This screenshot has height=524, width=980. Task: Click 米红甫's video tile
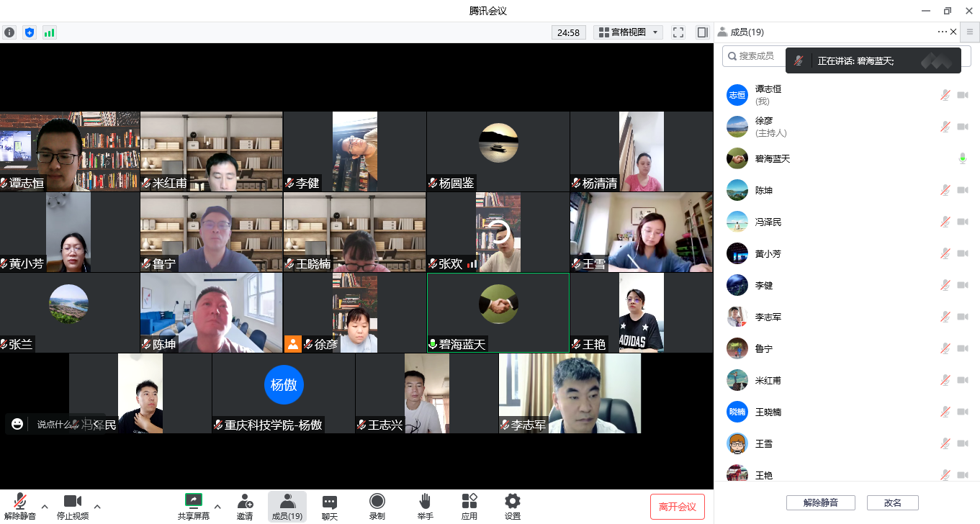(x=212, y=151)
